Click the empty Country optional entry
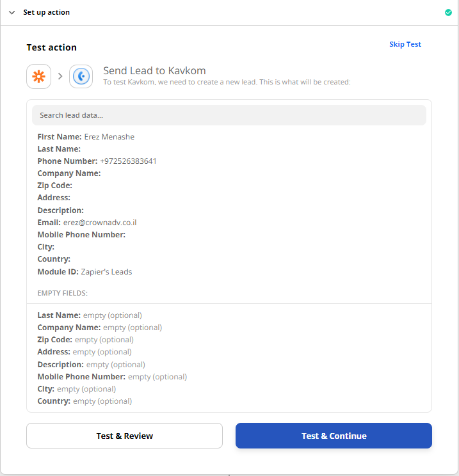Image resolution: width=459 pixels, height=476 pixels. [85, 401]
